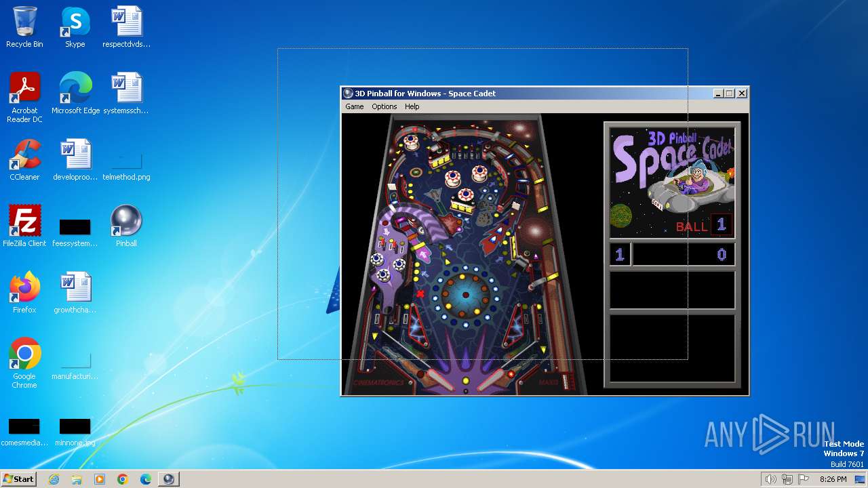The image size is (868, 488).
Task: Open the Options menu in Pinball
Action: pos(384,106)
